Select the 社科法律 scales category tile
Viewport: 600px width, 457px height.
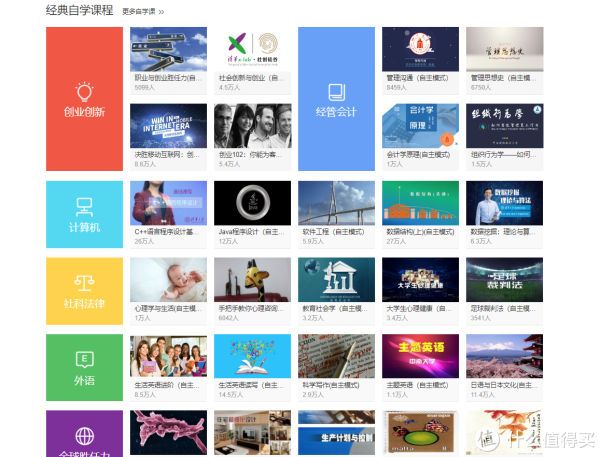click(x=84, y=290)
